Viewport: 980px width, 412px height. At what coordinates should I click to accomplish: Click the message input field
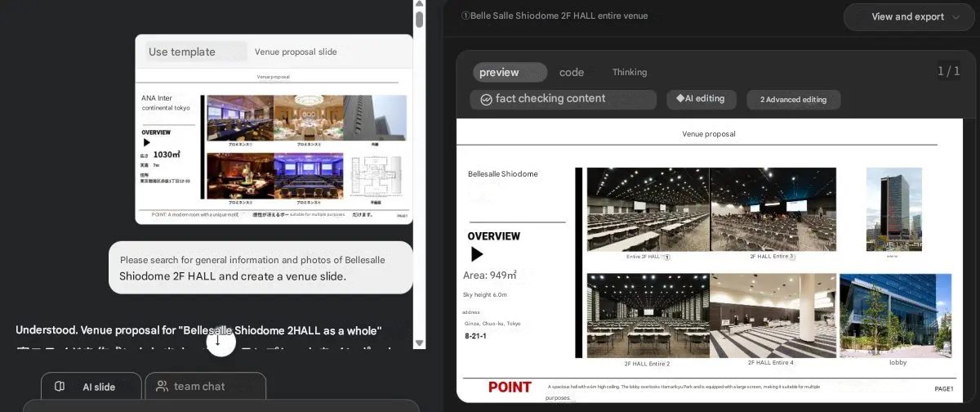pyautogui.click(x=220, y=405)
